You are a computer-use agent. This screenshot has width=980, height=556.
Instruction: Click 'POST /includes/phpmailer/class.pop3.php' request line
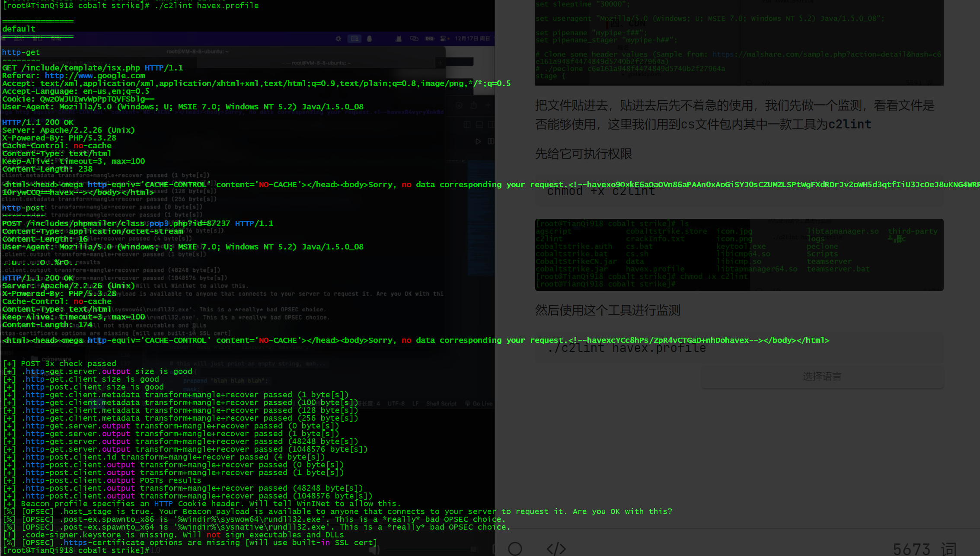tap(137, 224)
